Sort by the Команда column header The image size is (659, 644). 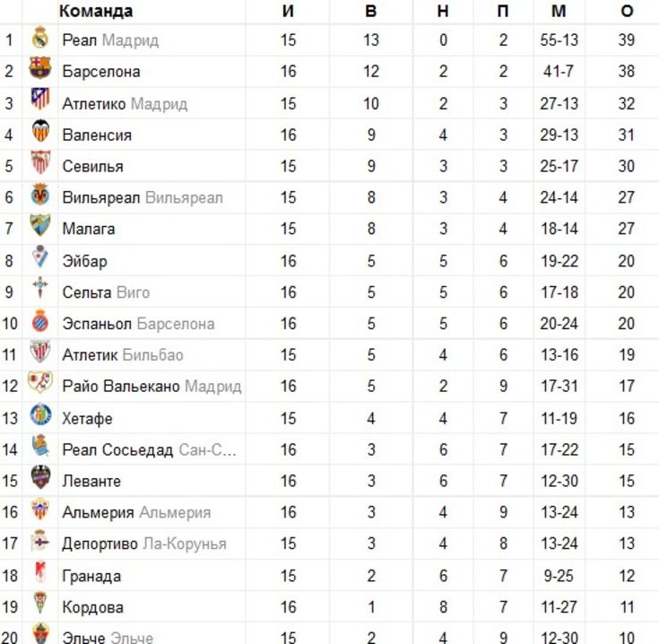tap(96, 11)
